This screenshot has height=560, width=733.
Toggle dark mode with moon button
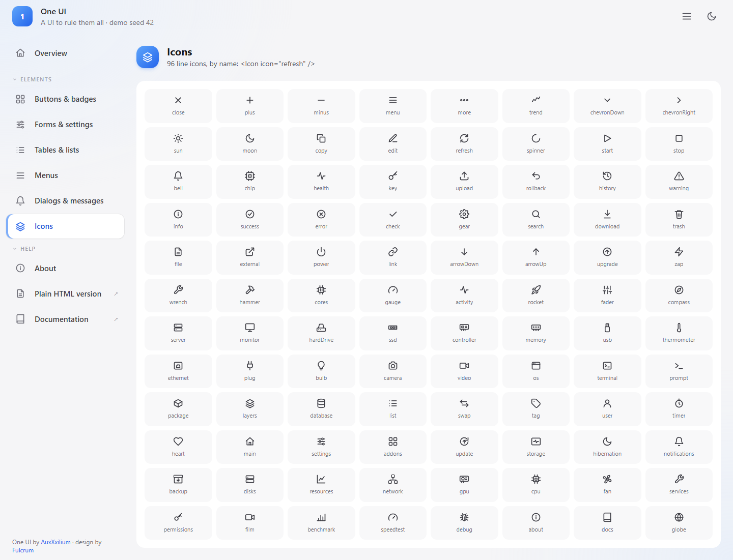[x=712, y=16]
